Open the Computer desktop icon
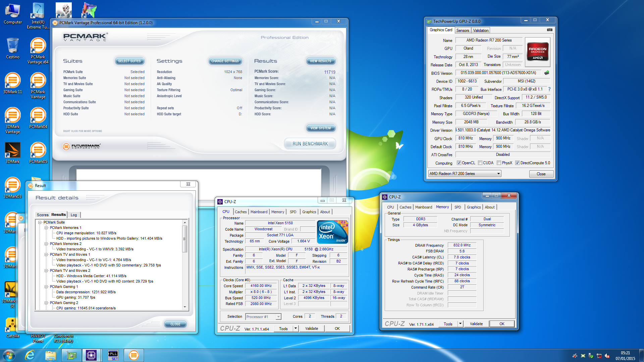Viewport: 644px width, 362px height. (x=13, y=13)
